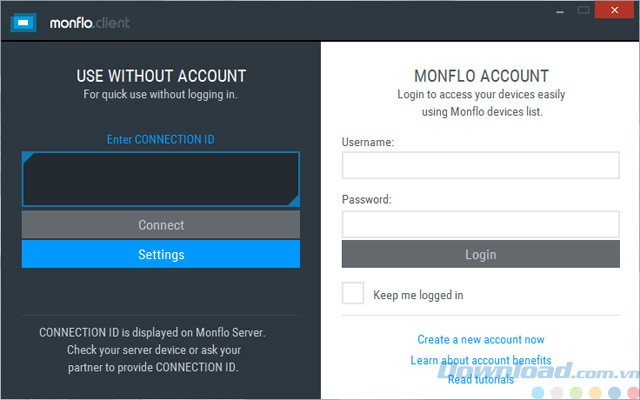Viewport: 640px width, 400px height.
Task: Click the CONNECTION ID input box
Action: (160, 179)
